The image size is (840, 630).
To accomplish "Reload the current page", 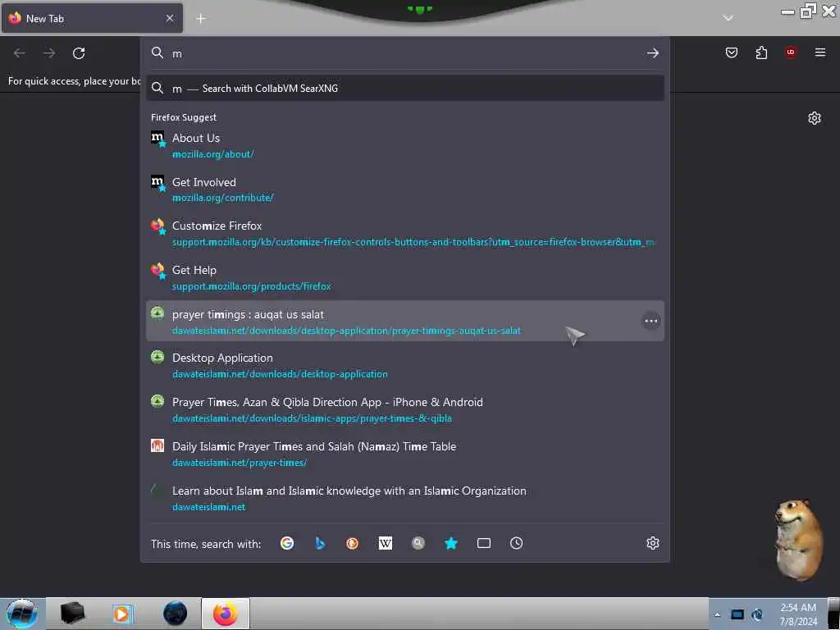I will (x=79, y=53).
